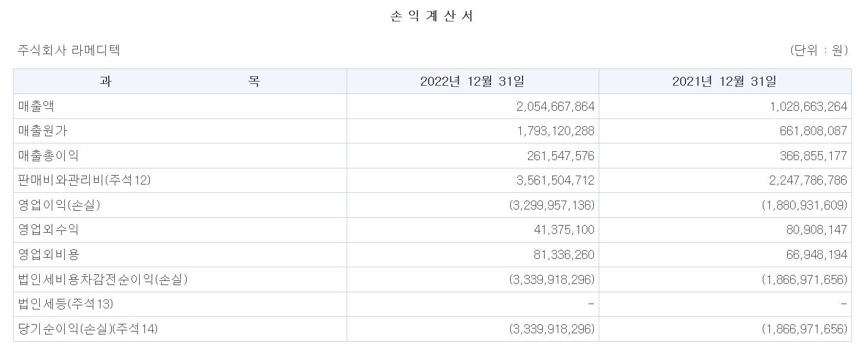This screenshot has height=347, width=868.
Task: Select (3,339,918,296) in the 당기순이익 row
Action: coord(552,329)
